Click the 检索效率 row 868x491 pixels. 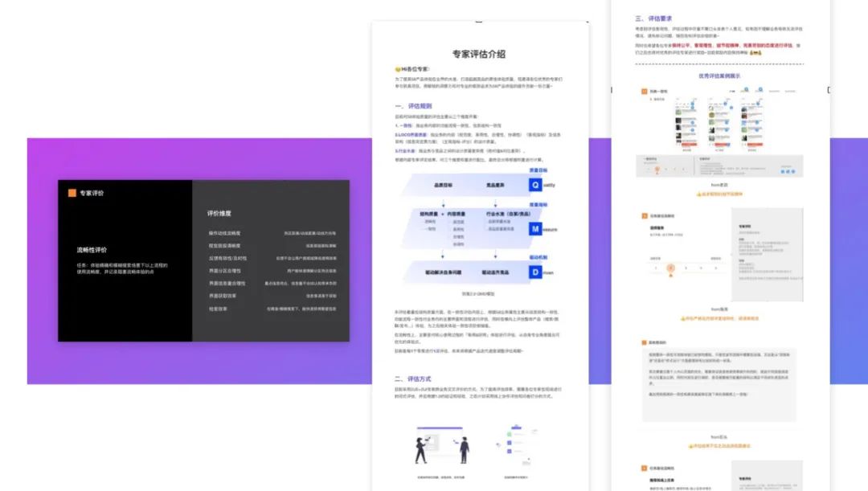click(272, 309)
